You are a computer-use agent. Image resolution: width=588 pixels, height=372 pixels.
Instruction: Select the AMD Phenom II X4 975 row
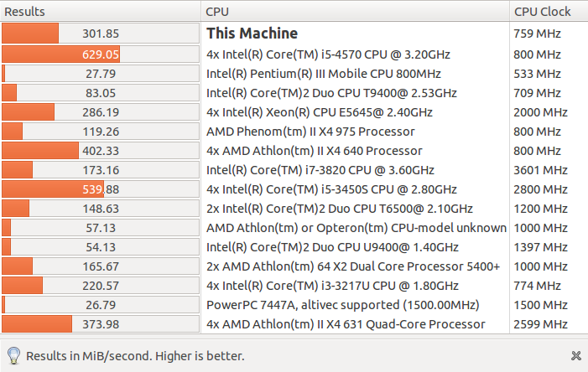[x=294, y=132]
